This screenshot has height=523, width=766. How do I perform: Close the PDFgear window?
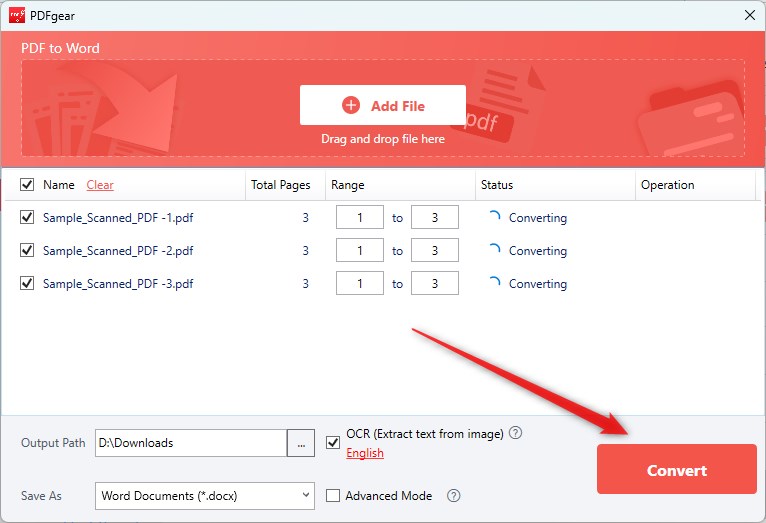tap(750, 15)
